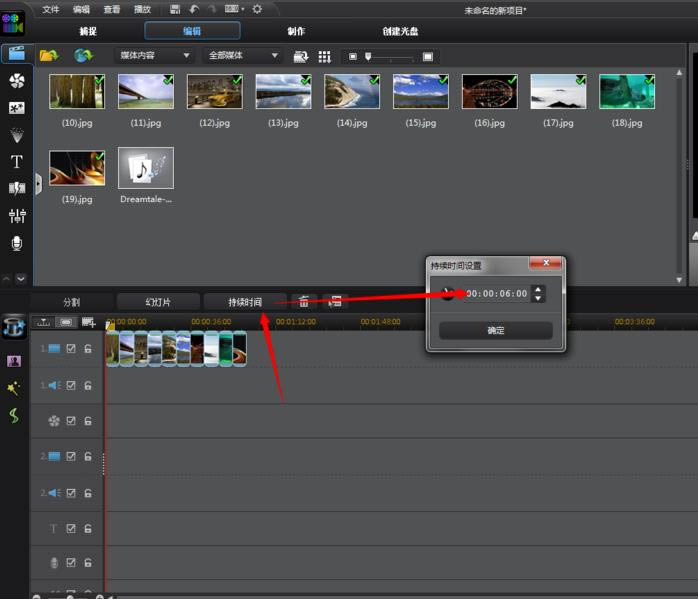Click the add tracks icon
This screenshot has width=698, height=599.
coord(88,322)
